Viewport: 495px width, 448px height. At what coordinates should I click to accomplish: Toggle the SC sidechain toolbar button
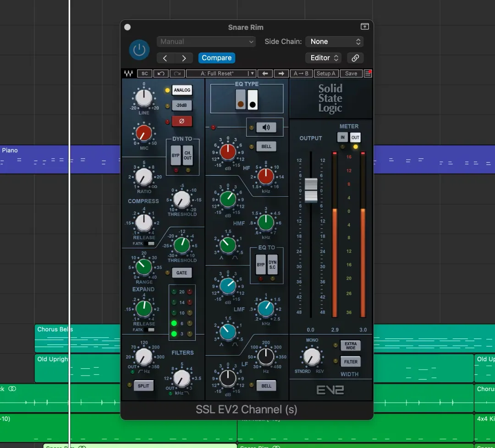click(144, 74)
